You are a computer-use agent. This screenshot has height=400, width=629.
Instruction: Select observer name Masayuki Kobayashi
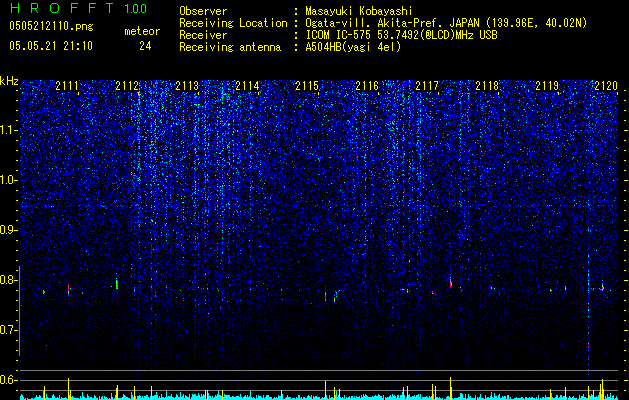click(359, 11)
